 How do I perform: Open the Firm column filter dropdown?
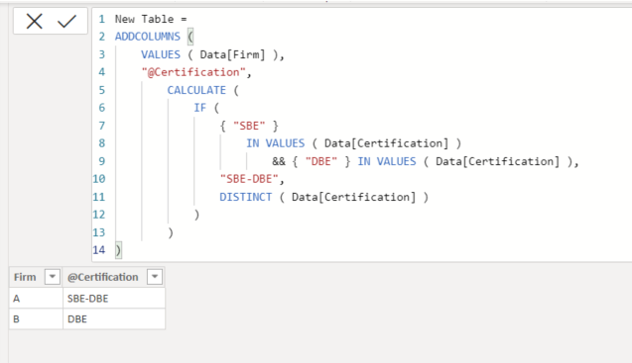click(x=52, y=277)
